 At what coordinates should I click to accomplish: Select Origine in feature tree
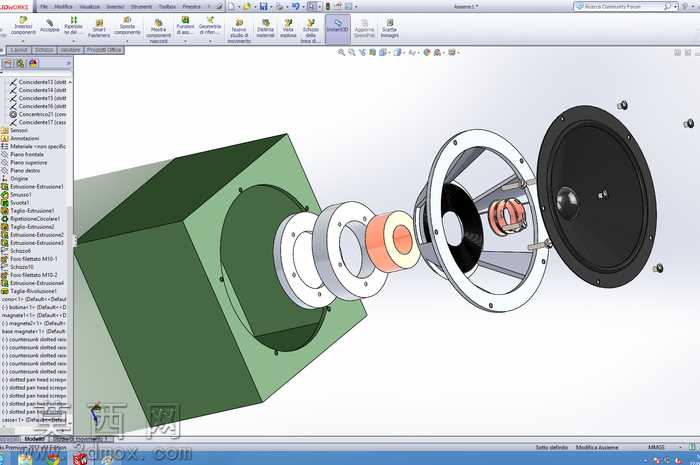click(x=15, y=179)
